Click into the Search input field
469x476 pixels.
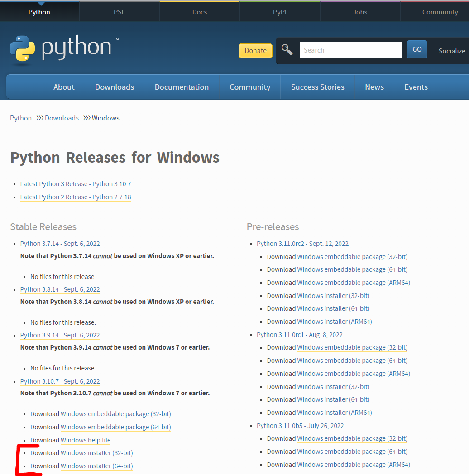click(x=351, y=50)
